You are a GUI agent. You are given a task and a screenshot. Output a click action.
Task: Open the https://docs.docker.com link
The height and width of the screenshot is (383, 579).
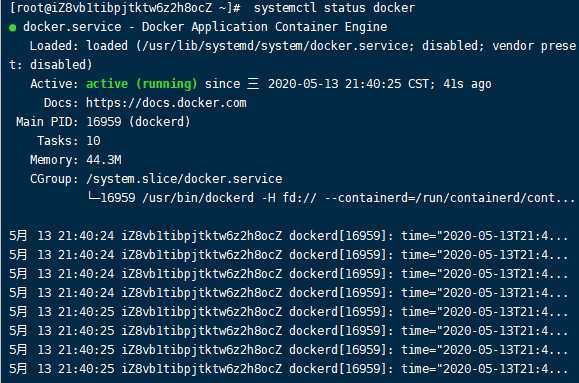point(166,103)
